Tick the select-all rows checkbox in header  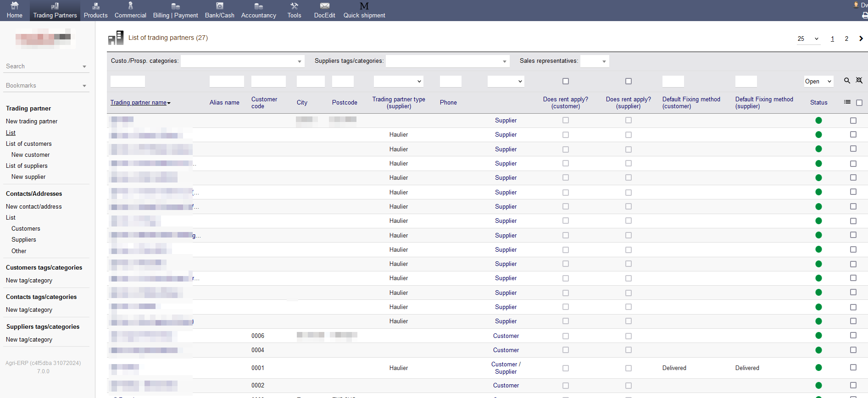coord(859,103)
